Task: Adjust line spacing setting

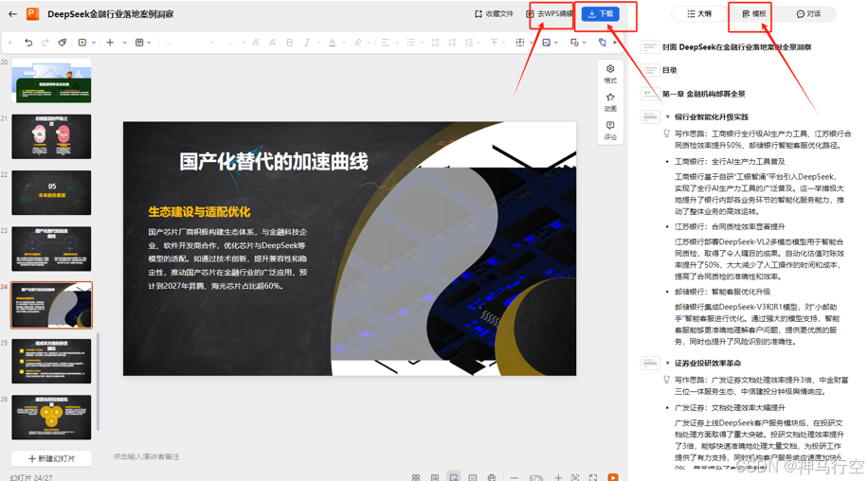Action: click(469, 43)
